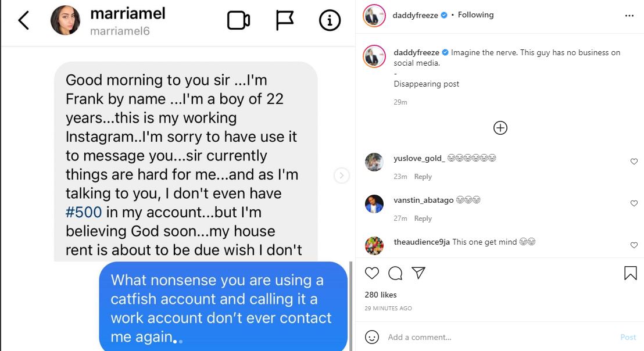Go to next image in carousel
This screenshot has height=351, width=644.
[342, 175]
